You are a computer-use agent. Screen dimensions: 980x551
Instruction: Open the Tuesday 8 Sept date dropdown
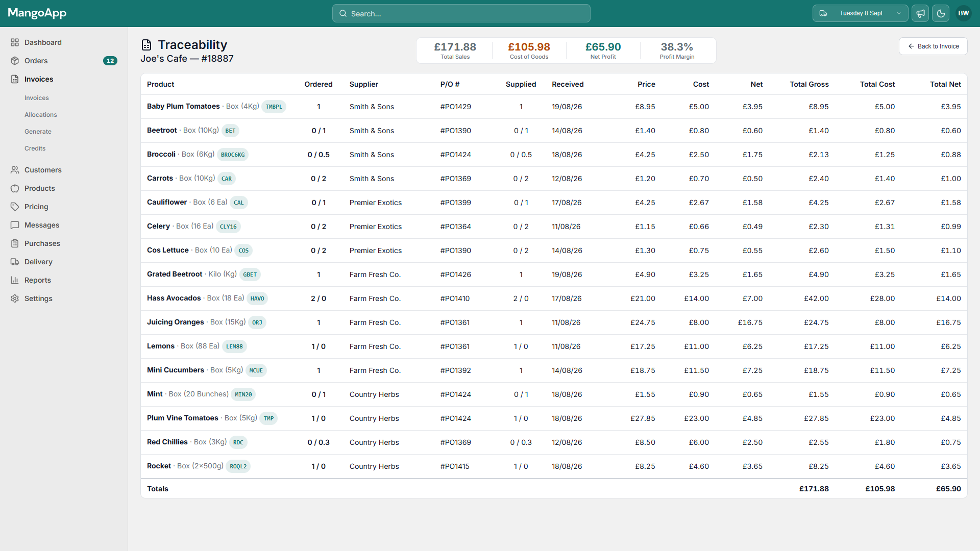(860, 13)
